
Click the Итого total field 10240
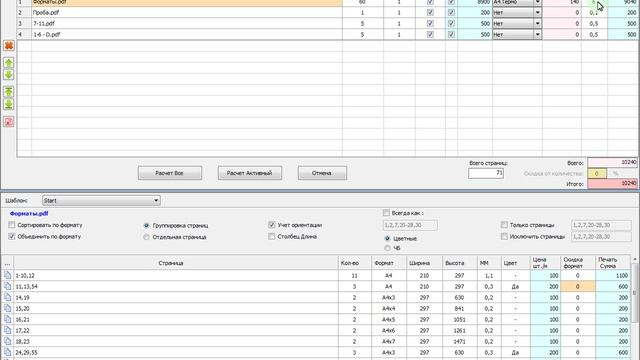coord(612,184)
